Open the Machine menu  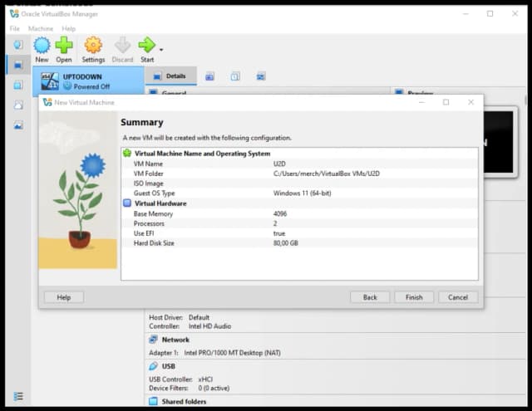(x=41, y=28)
